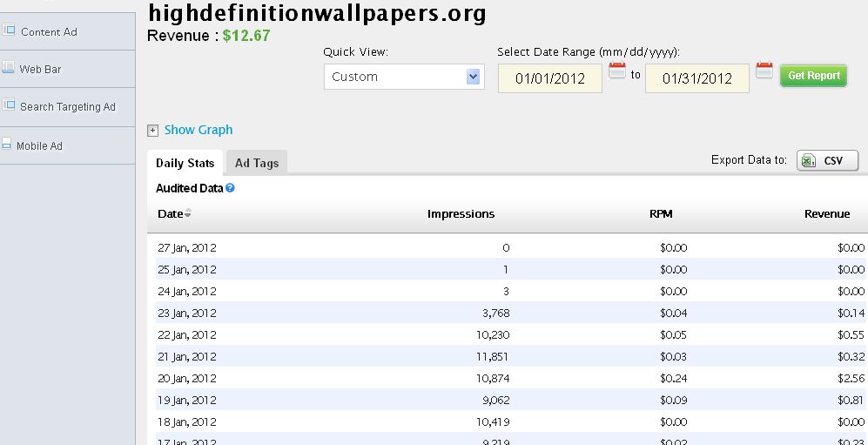Click impressions value 10,419
The height and width of the screenshot is (445, 868).
click(x=493, y=421)
